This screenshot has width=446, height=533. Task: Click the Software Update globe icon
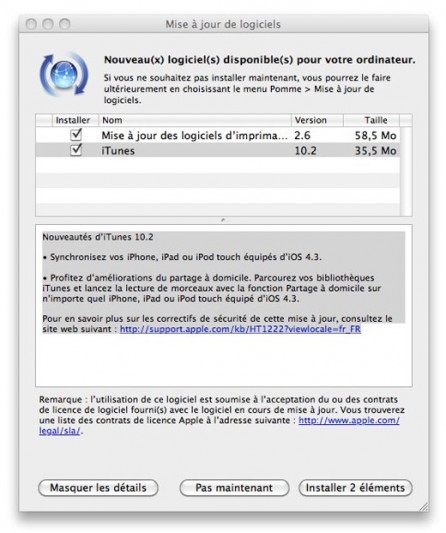pyautogui.click(x=64, y=74)
